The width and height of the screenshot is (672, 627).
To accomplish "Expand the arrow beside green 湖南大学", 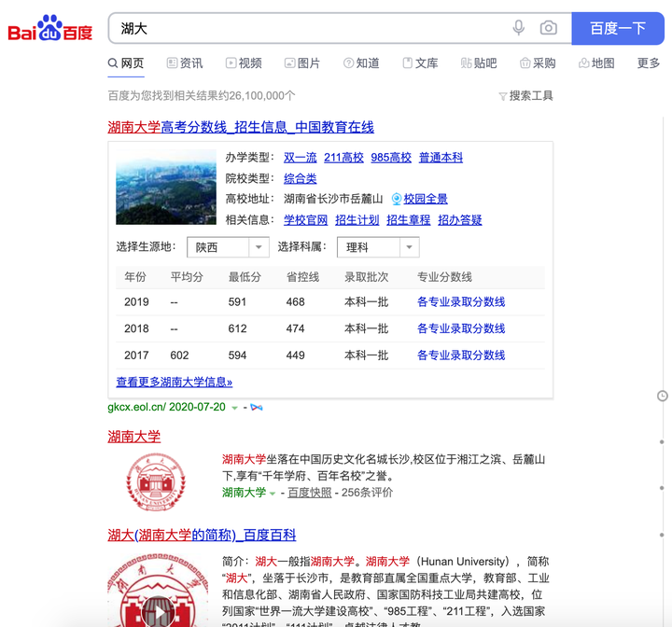I will click(273, 494).
